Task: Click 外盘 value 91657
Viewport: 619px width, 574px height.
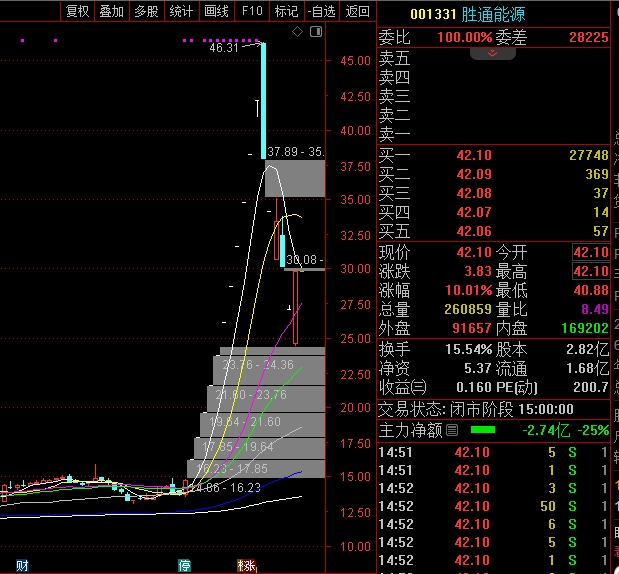Action: click(x=472, y=328)
